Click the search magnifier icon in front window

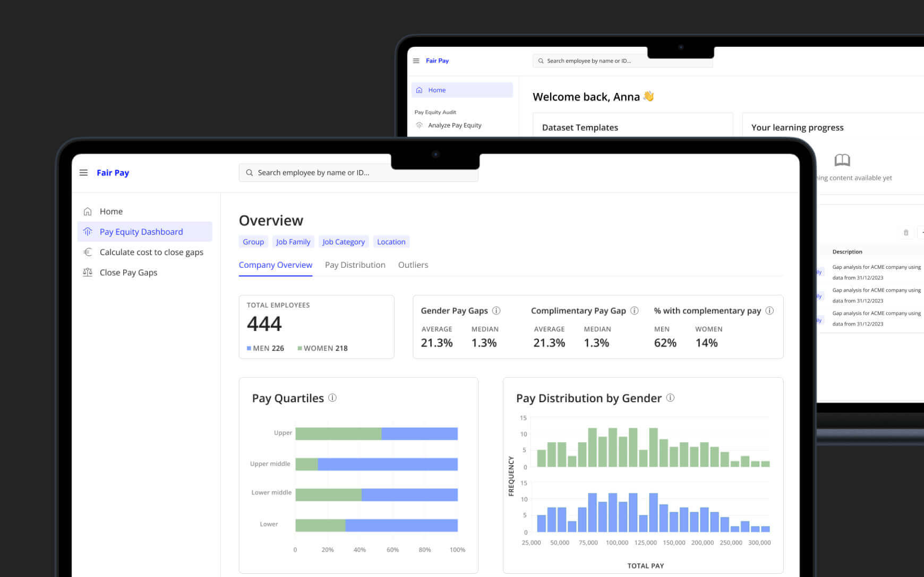point(249,173)
